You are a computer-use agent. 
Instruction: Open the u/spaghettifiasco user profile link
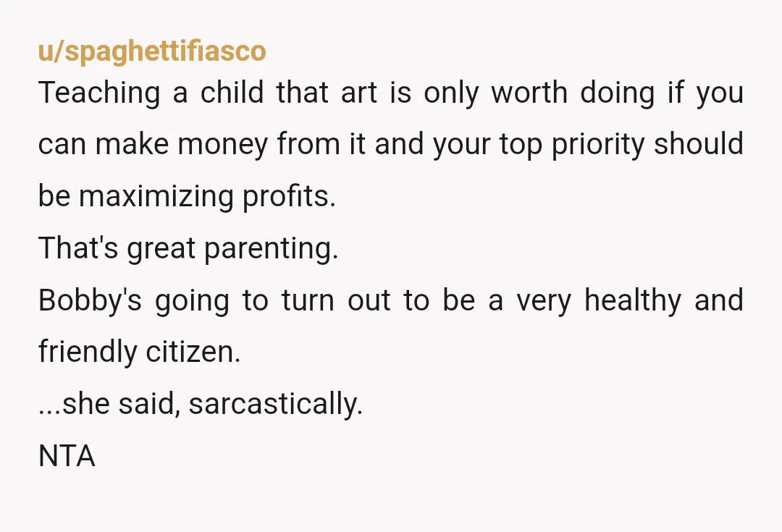(152, 51)
